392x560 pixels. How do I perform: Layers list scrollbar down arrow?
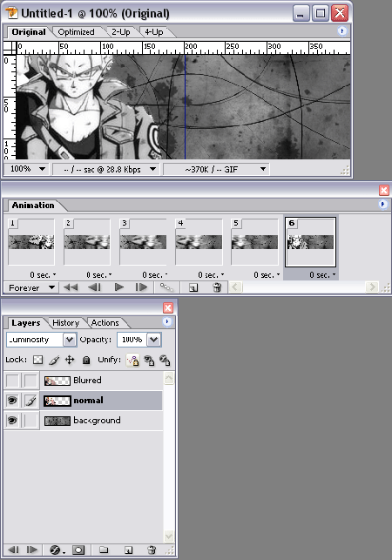click(x=169, y=536)
